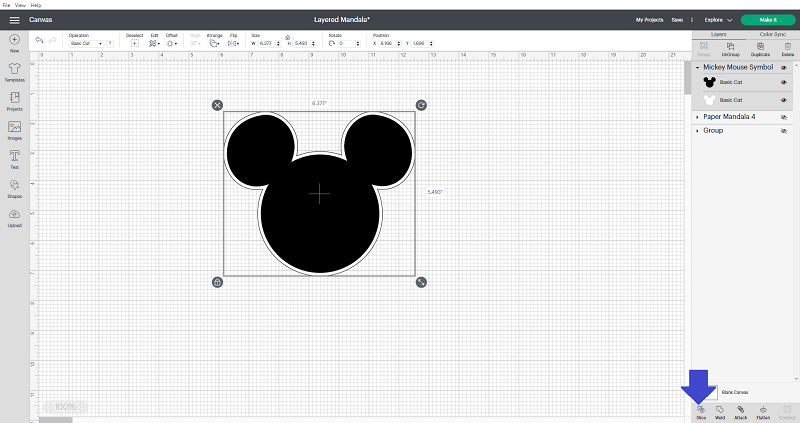Open the Edit dropdown
The width and height of the screenshot is (800, 423).
(154, 43)
